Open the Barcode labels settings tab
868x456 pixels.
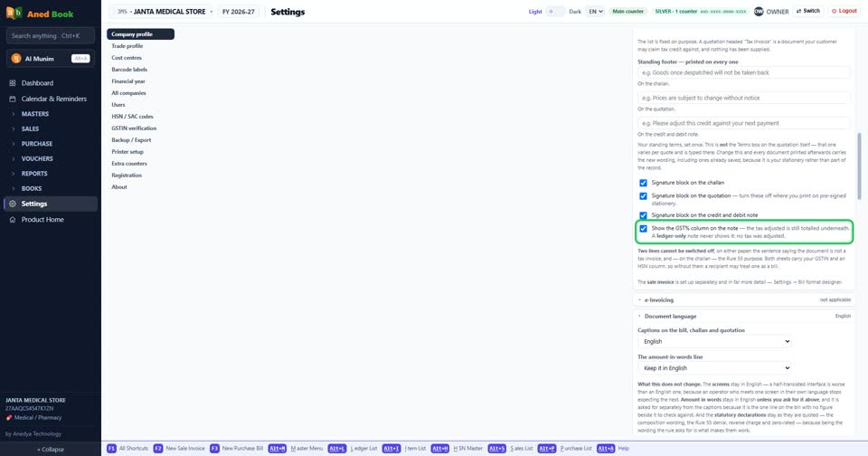coord(141,70)
